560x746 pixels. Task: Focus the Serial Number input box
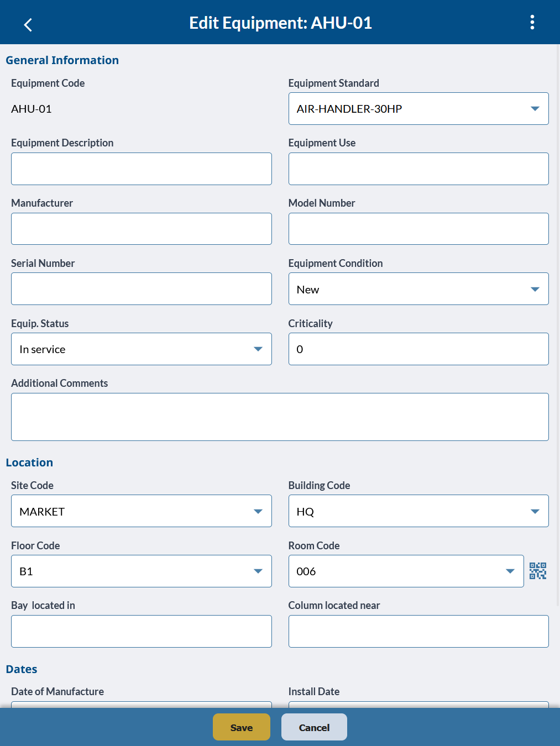[141, 289]
